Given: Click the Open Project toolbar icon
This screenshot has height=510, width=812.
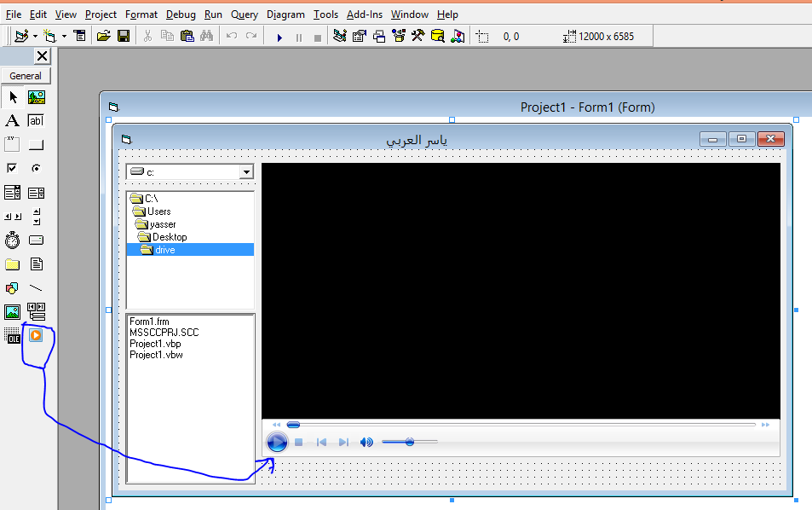Looking at the screenshot, I should pos(104,37).
